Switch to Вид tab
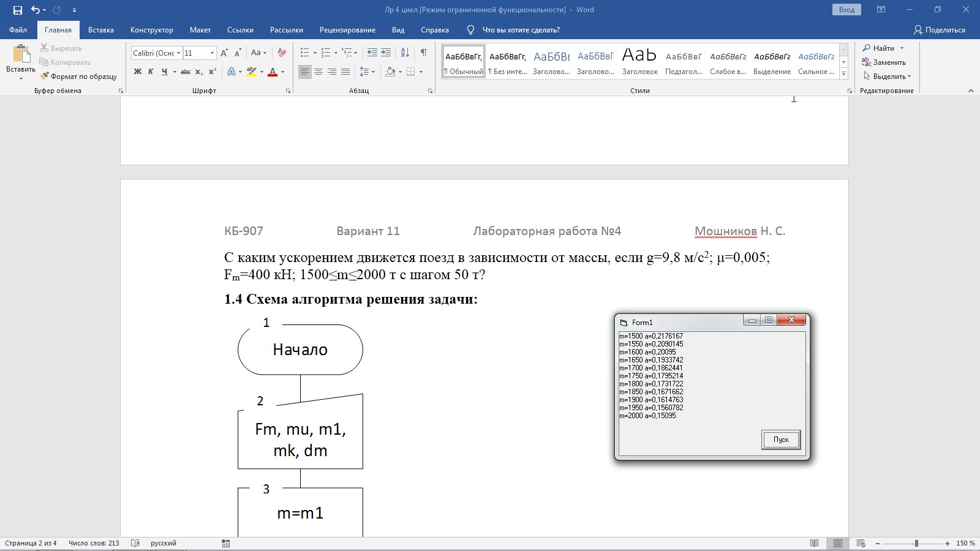 coord(398,30)
